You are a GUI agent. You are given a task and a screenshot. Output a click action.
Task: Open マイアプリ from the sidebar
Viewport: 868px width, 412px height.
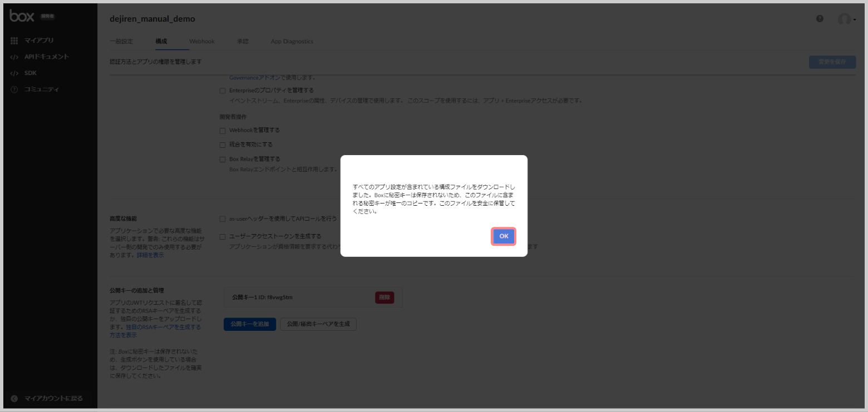(x=39, y=41)
